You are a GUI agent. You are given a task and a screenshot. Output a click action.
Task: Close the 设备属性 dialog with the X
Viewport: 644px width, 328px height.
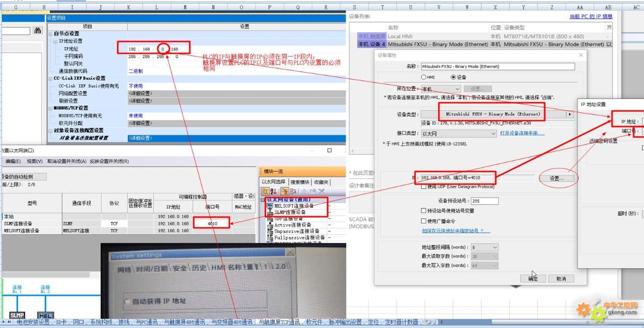tap(581, 55)
